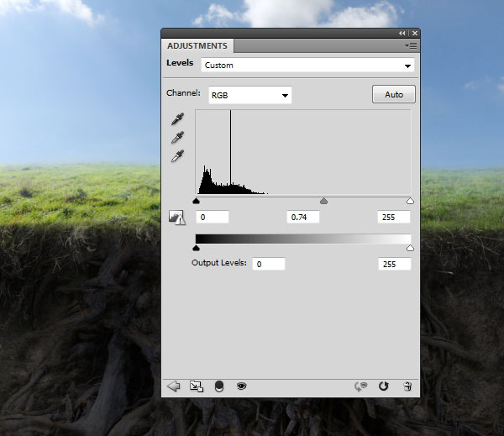Reset adjustment to defaults icon

coord(384,386)
